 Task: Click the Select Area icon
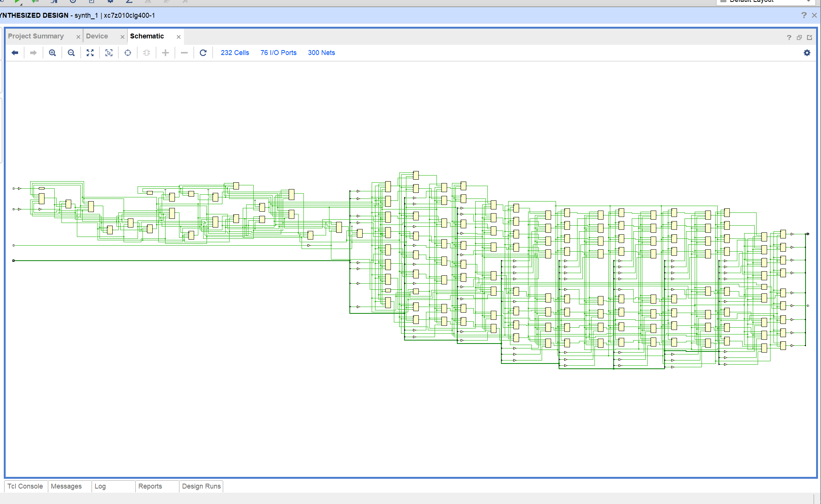(109, 53)
